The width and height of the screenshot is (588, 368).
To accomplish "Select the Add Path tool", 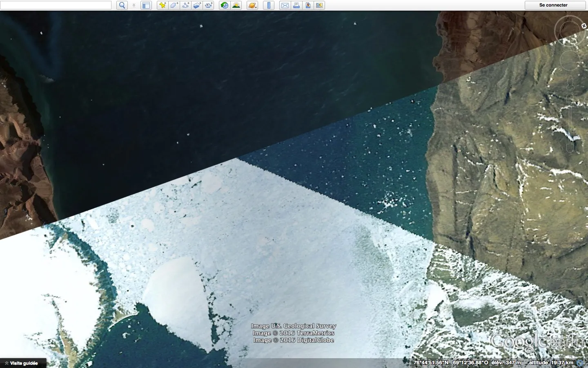I will 185,5.
